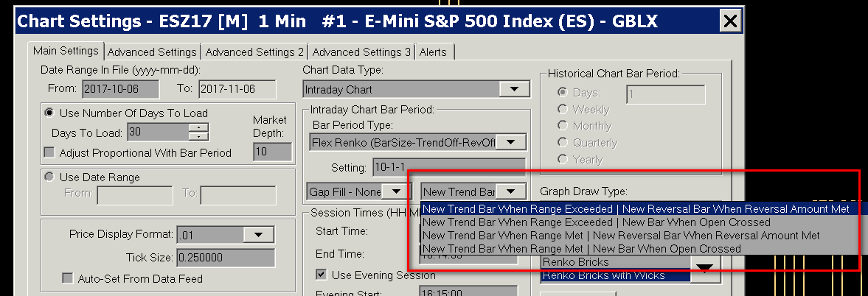Select Renko Bricks with Wicks draw type
868x296 pixels.
pyautogui.click(x=616, y=275)
